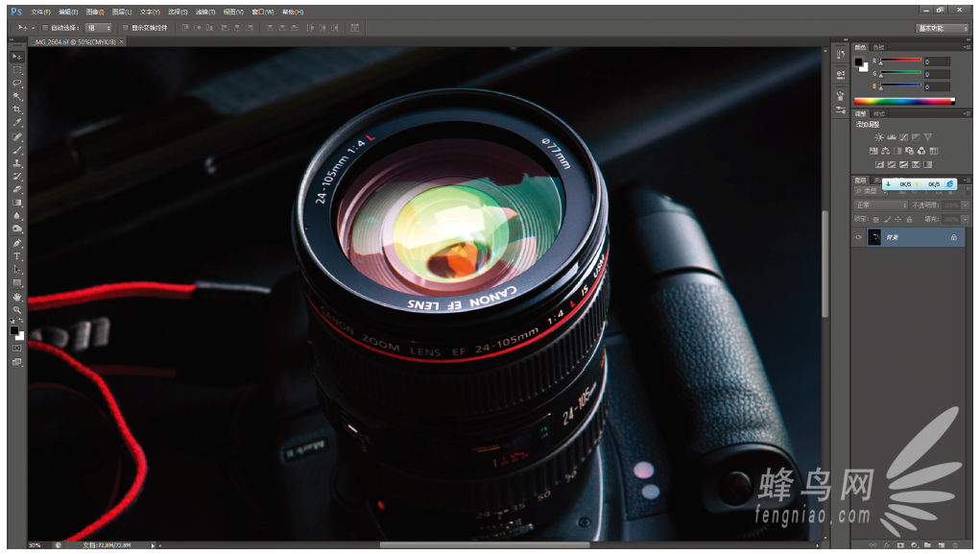Select the Clone Stamp tool
Screen dimensions: 980x554
(x=17, y=163)
